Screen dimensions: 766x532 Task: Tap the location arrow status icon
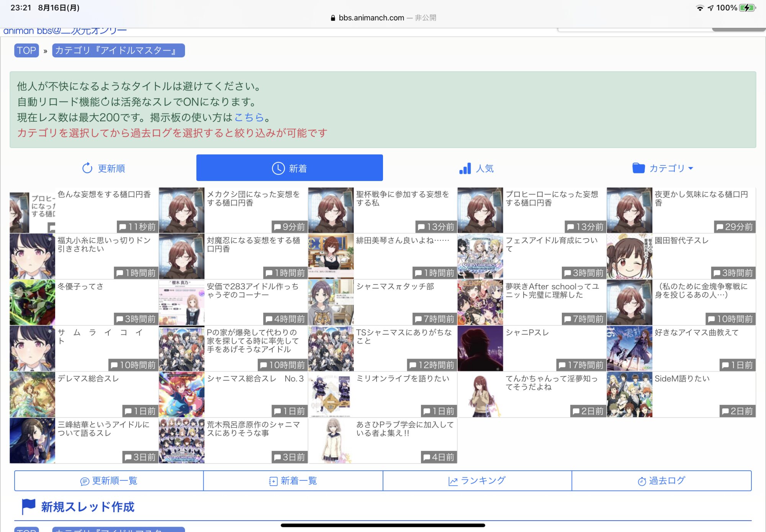click(x=710, y=8)
